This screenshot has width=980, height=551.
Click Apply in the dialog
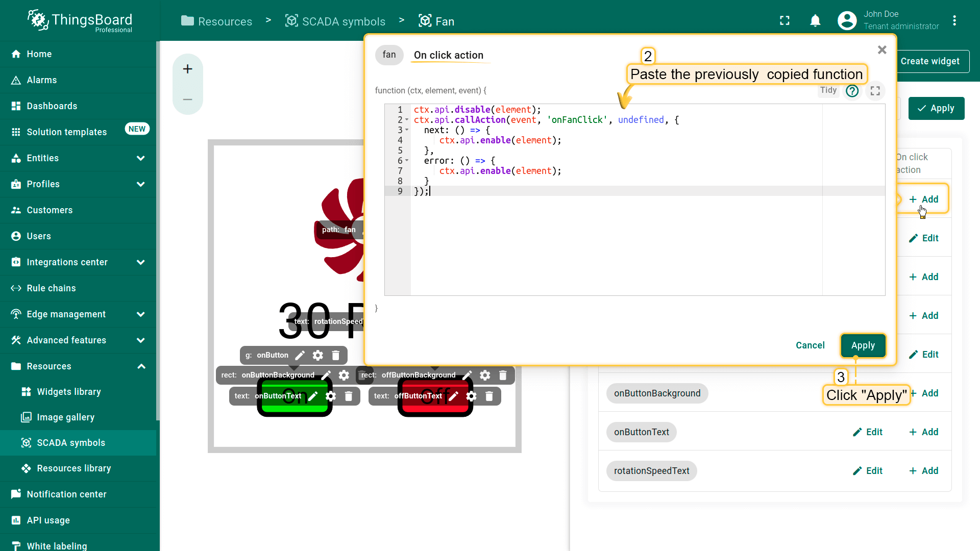863,345
